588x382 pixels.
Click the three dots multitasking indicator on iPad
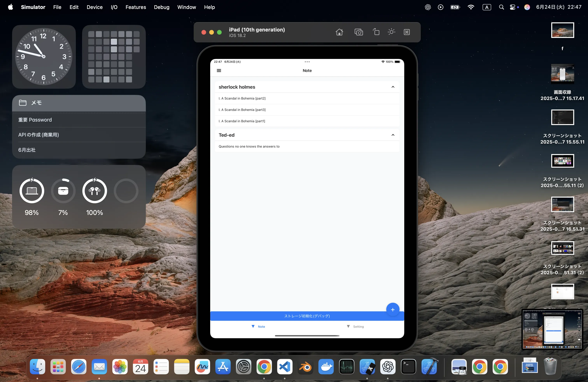(x=307, y=62)
